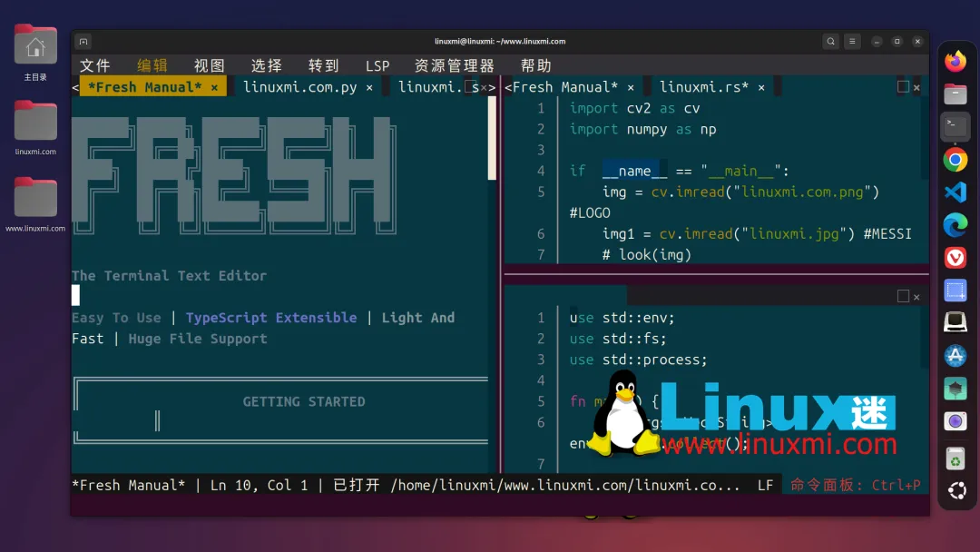Open the teal package app in dock

955,389
